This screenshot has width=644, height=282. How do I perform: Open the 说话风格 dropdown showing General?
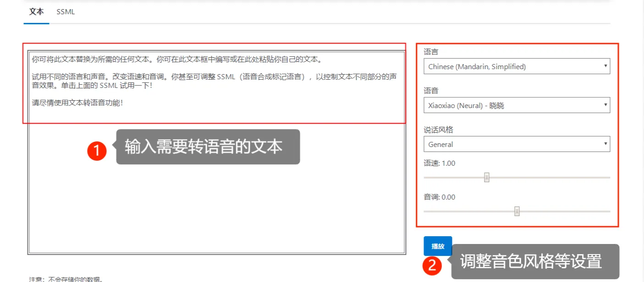(x=517, y=144)
